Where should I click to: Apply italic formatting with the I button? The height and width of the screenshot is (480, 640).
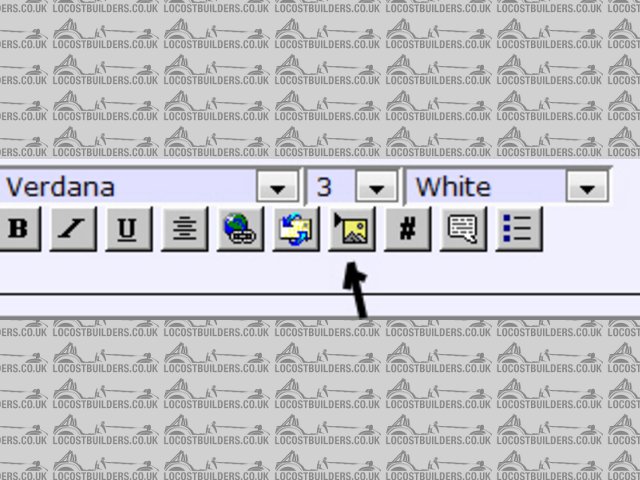[73, 229]
